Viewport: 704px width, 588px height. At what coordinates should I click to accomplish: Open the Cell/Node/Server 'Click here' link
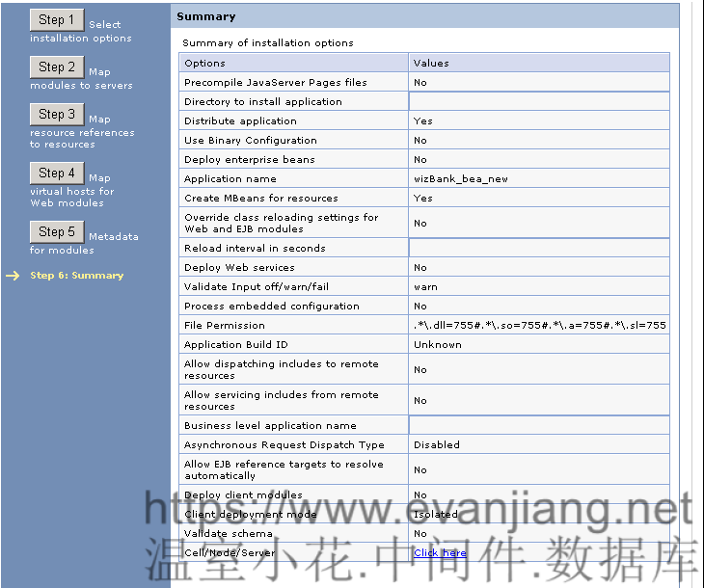[x=440, y=553]
